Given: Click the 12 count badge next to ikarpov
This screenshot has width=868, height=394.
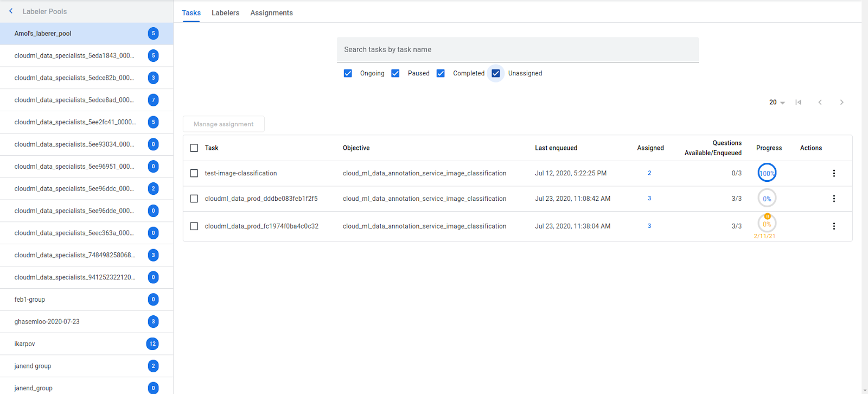Looking at the screenshot, I should click(152, 344).
